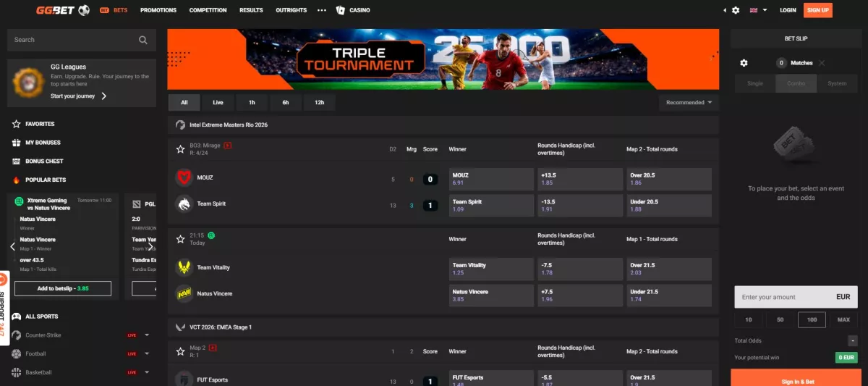Click the Counter-Strike sport icon
Screen dimensions: 868x386
(x=17, y=335)
